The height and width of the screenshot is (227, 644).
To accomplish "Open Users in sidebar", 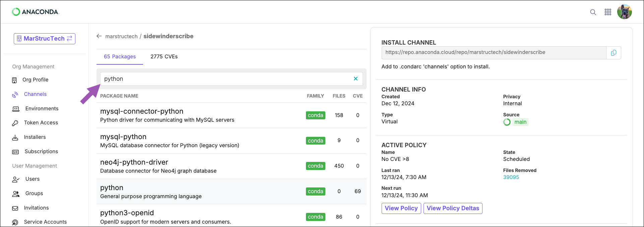I will click(x=33, y=179).
